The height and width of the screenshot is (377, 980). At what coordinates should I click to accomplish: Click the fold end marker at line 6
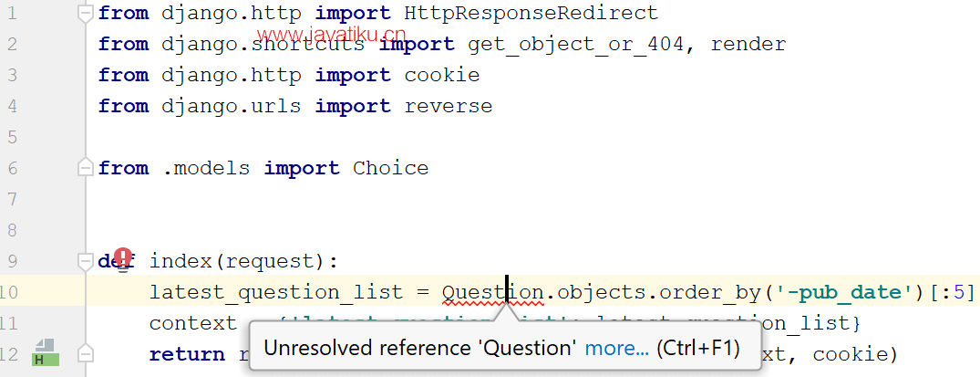point(85,168)
